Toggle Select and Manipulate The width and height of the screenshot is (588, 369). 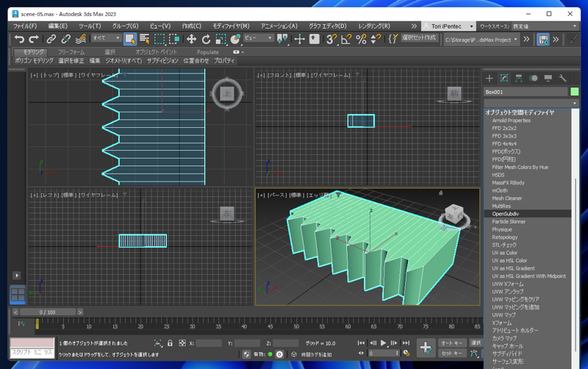299,39
